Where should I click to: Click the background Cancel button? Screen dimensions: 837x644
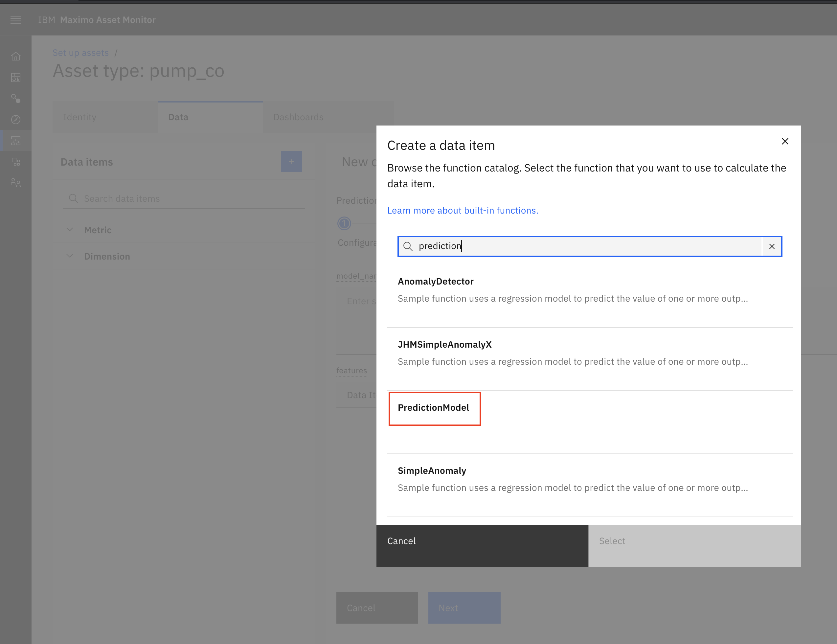tap(377, 608)
